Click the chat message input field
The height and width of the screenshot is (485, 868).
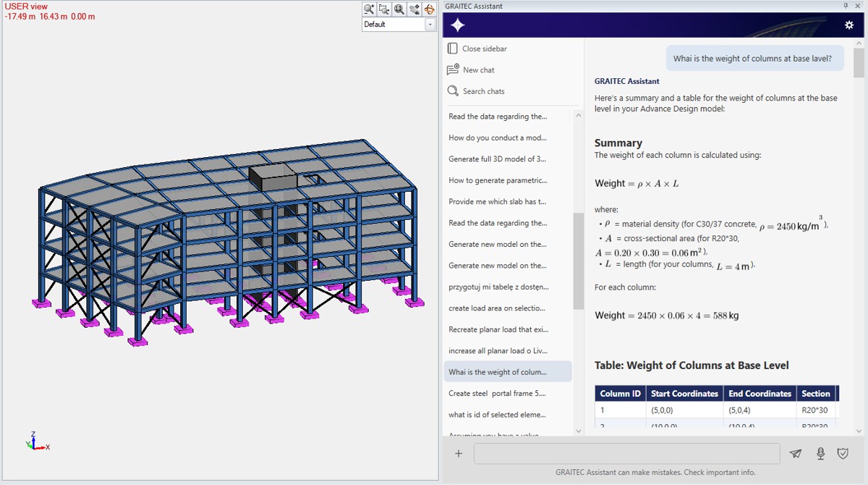627,454
